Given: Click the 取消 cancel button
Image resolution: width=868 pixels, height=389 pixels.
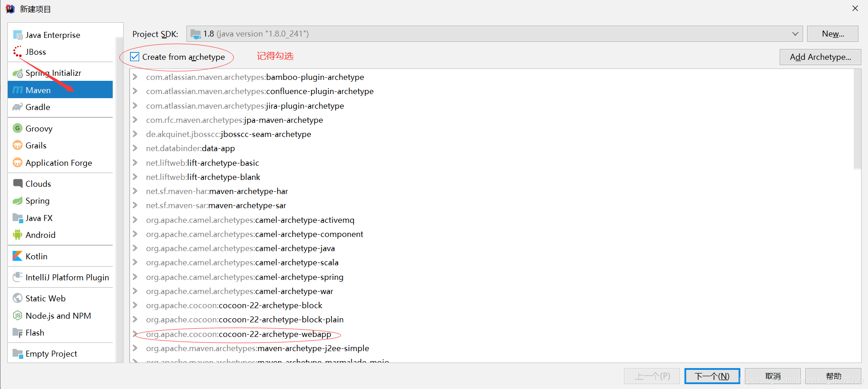Looking at the screenshot, I should tap(773, 376).
